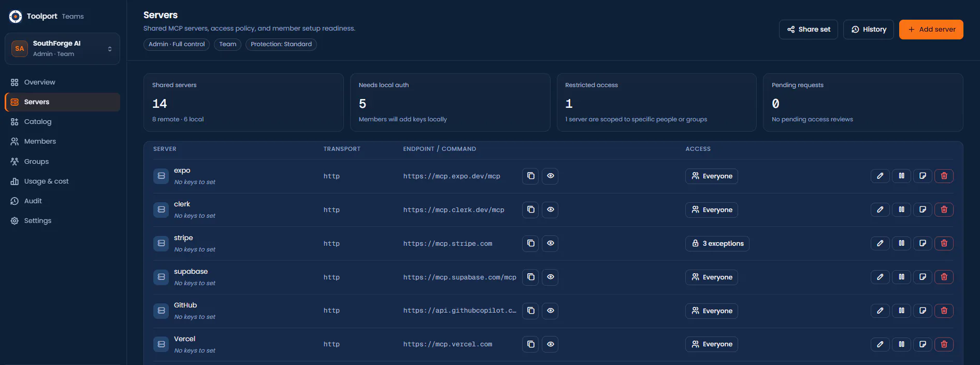Open the Everyone access selector for GitHub
Screen dimensions: 980x365
[712, 311]
